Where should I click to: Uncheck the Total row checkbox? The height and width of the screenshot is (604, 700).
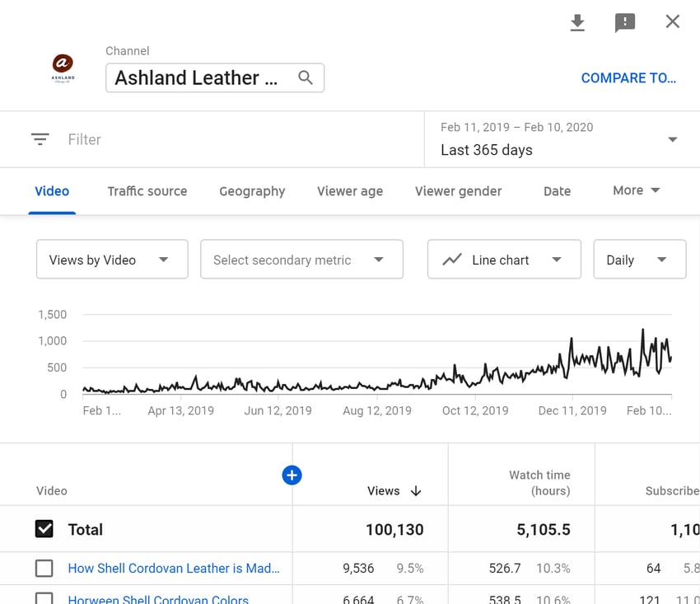(x=44, y=529)
